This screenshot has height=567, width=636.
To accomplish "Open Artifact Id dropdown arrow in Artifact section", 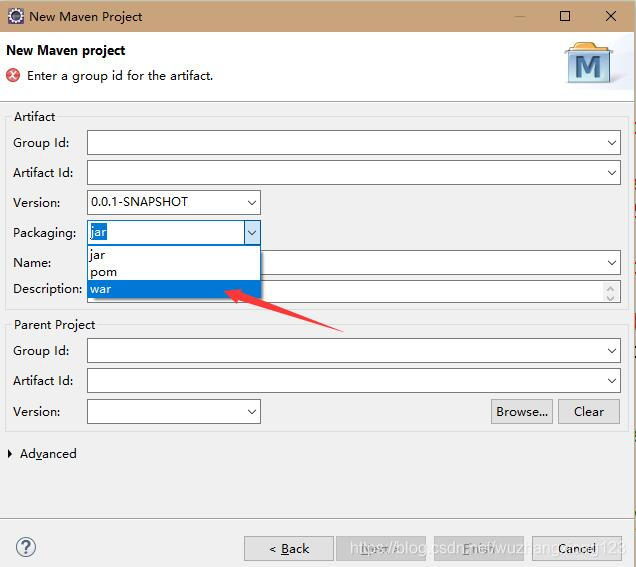I will [x=612, y=173].
